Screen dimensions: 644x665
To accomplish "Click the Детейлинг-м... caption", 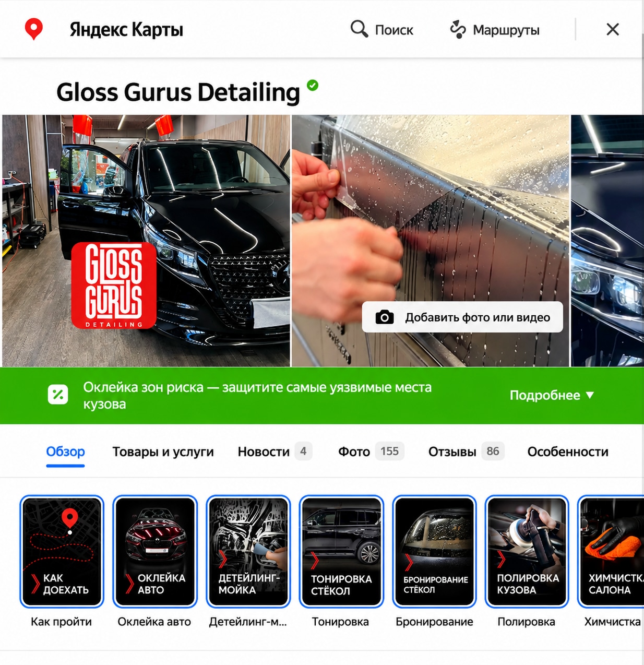I will pyautogui.click(x=248, y=622).
